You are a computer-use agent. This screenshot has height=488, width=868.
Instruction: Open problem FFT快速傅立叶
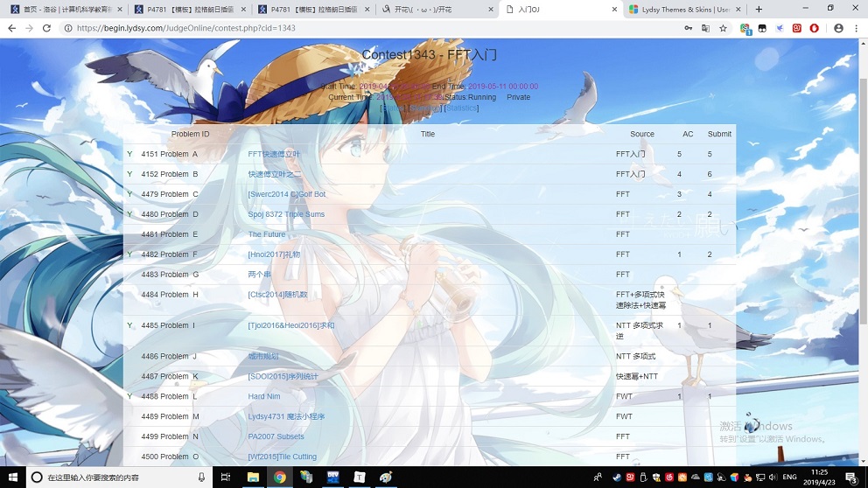tap(274, 154)
